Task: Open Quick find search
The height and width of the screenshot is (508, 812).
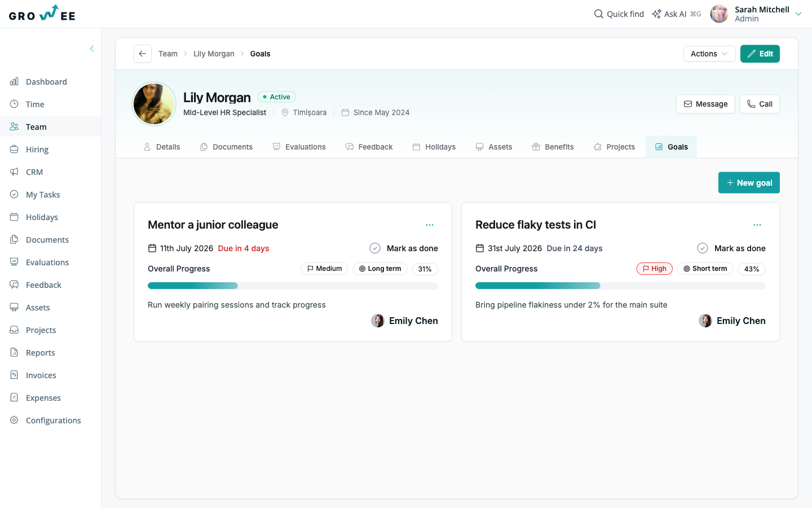Action: 619,14
